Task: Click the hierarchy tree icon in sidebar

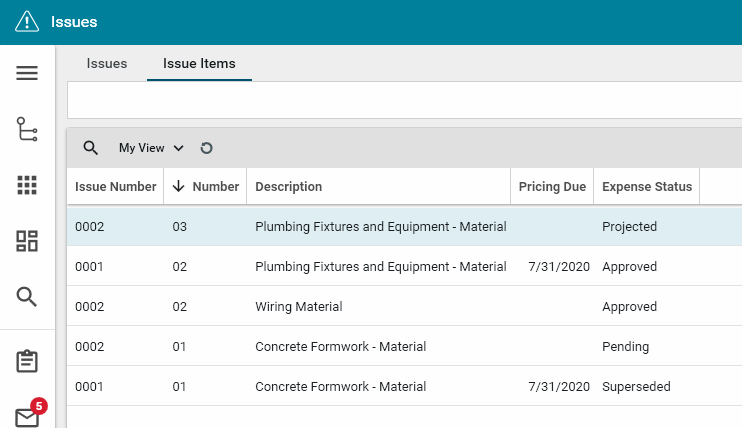Action: point(27,129)
